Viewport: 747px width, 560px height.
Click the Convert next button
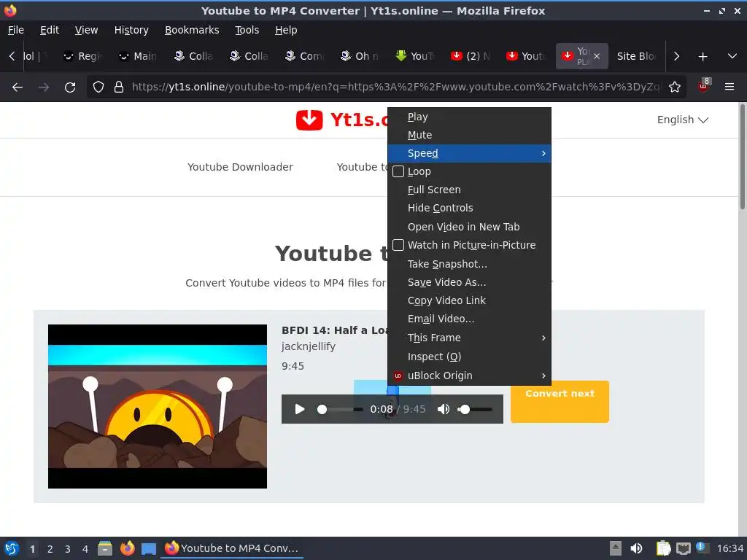pos(560,402)
